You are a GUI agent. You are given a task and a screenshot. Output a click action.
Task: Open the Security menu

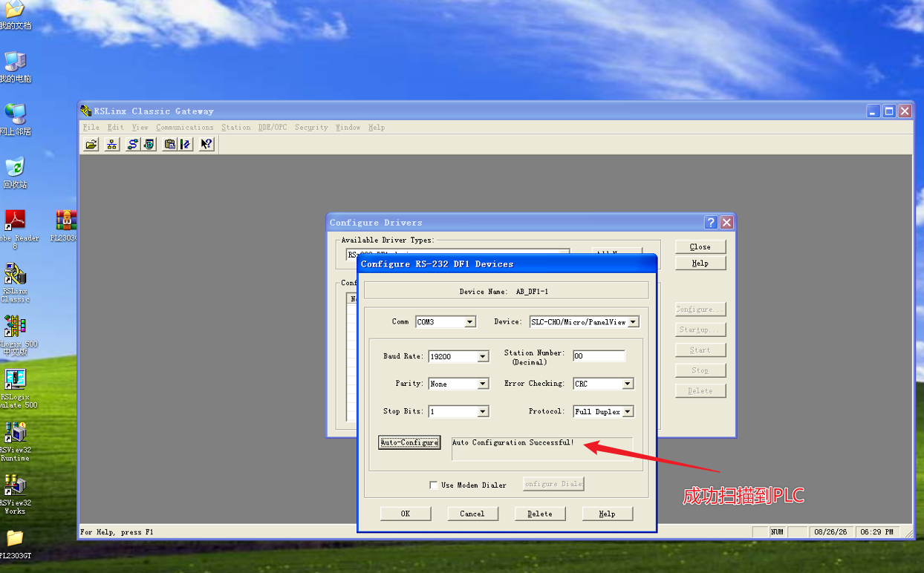coord(311,128)
